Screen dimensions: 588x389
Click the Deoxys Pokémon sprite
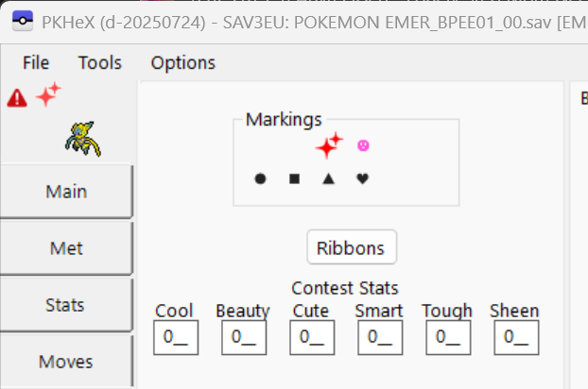82,139
